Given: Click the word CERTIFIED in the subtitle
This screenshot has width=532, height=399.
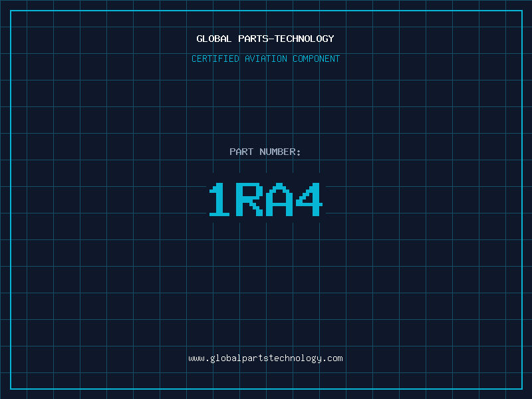Looking at the screenshot, I should point(215,59).
